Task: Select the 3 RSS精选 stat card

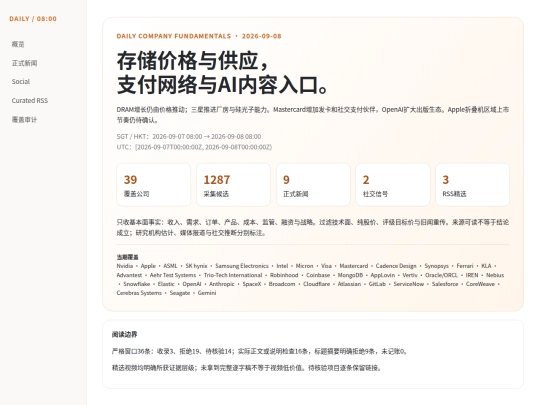Action: (472, 185)
